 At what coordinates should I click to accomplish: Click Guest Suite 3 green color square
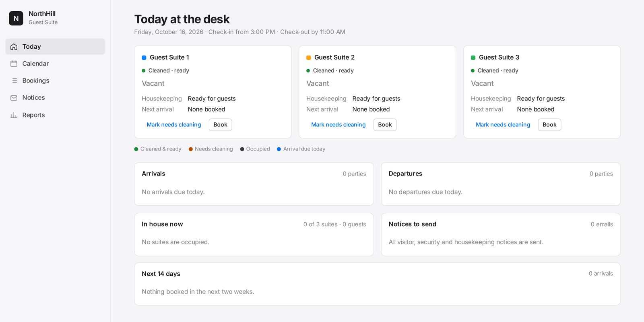coord(473,58)
